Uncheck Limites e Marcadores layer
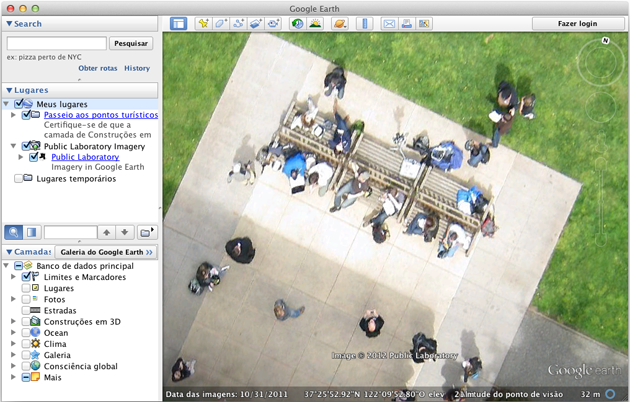 pyautogui.click(x=26, y=277)
